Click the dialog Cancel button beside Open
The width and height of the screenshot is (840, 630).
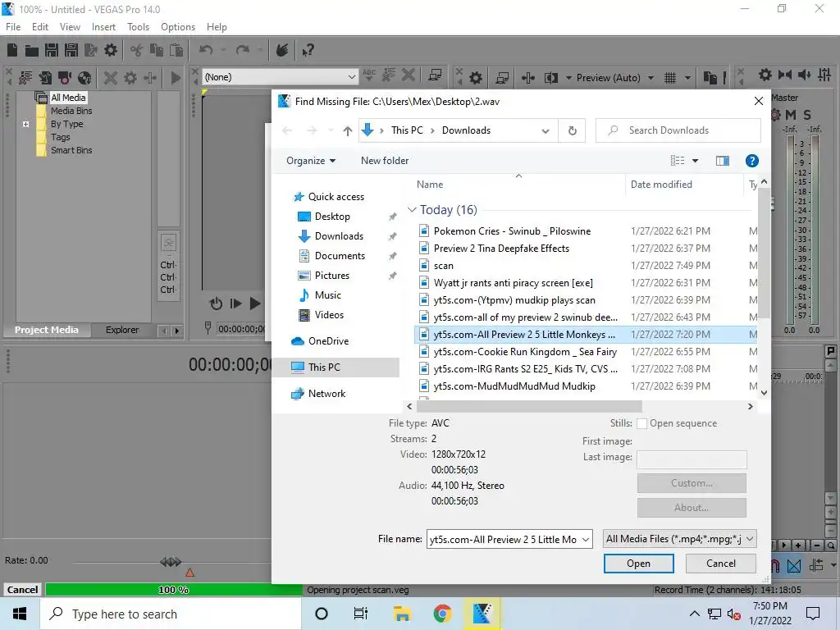[720, 564]
